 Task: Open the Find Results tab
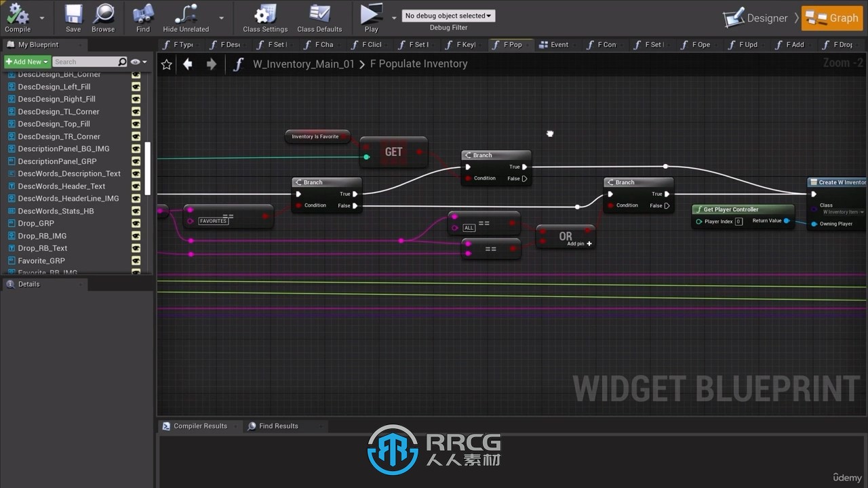point(278,426)
